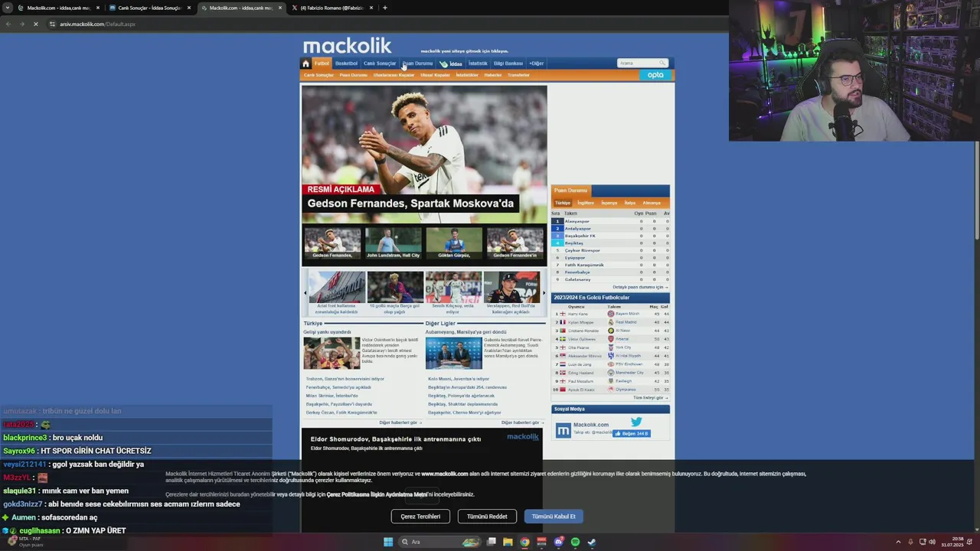This screenshot has height=551, width=980.
Task: Open the İstatistik tab
Action: (478, 64)
